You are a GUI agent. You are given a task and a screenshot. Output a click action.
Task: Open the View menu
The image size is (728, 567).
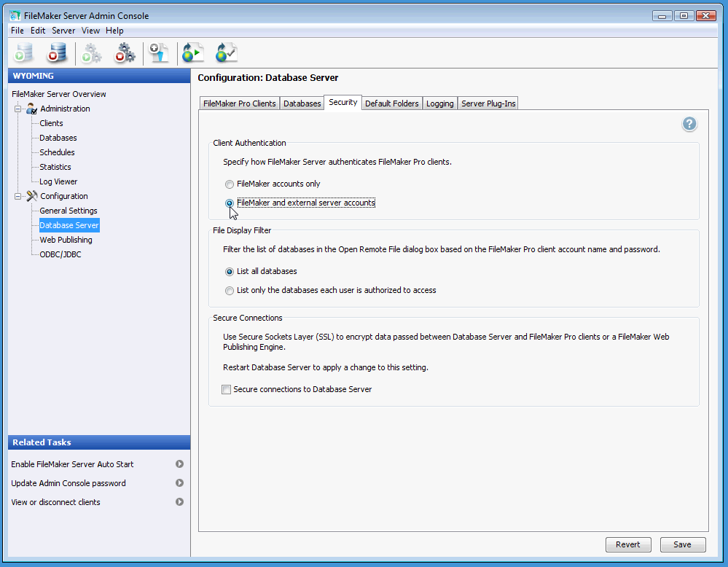90,31
